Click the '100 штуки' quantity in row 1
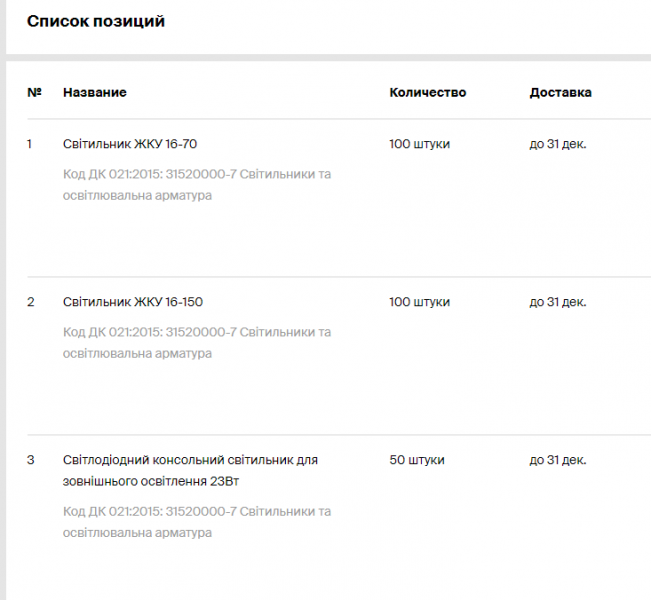This screenshot has width=651, height=600. [419, 144]
